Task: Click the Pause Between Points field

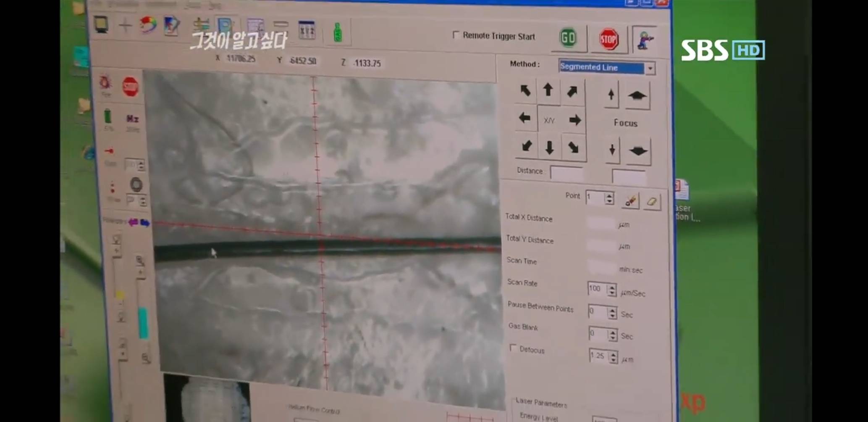Action: pos(598,311)
